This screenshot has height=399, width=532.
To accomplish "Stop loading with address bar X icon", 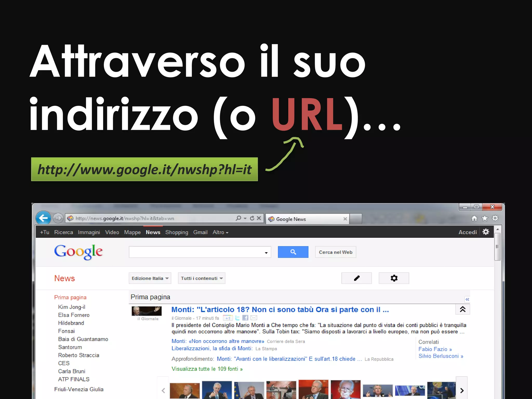I will [x=259, y=218].
